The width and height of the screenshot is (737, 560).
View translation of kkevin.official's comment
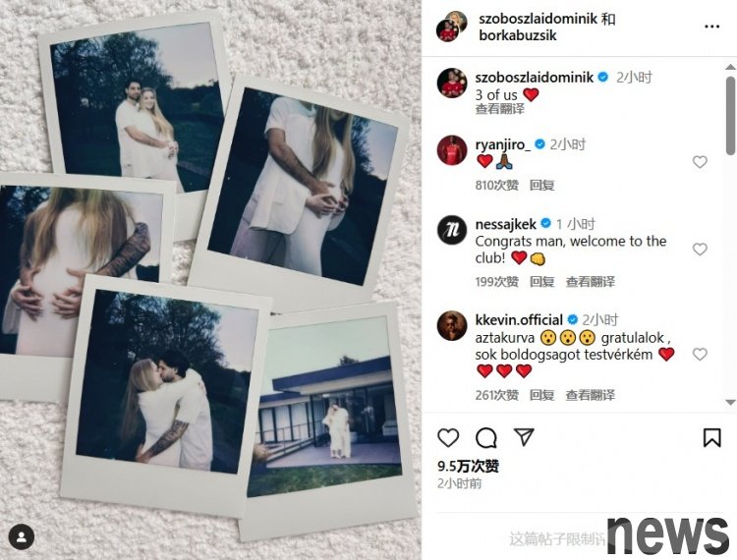click(590, 395)
